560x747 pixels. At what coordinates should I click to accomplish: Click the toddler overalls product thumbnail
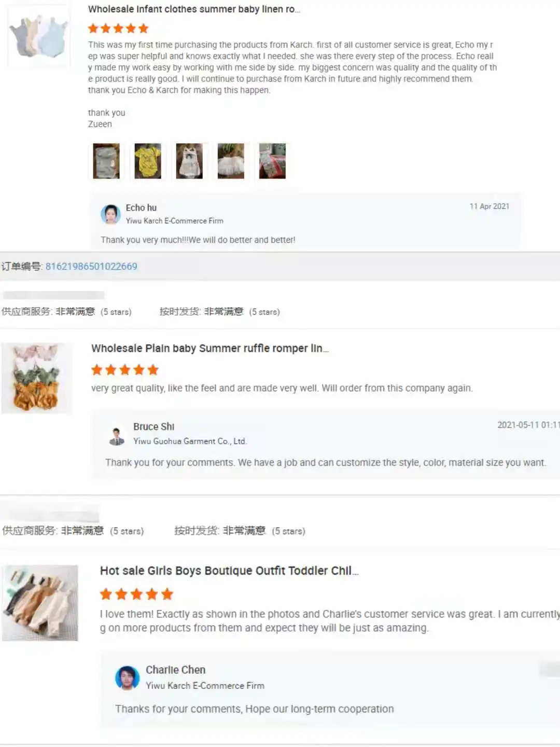point(40,603)
